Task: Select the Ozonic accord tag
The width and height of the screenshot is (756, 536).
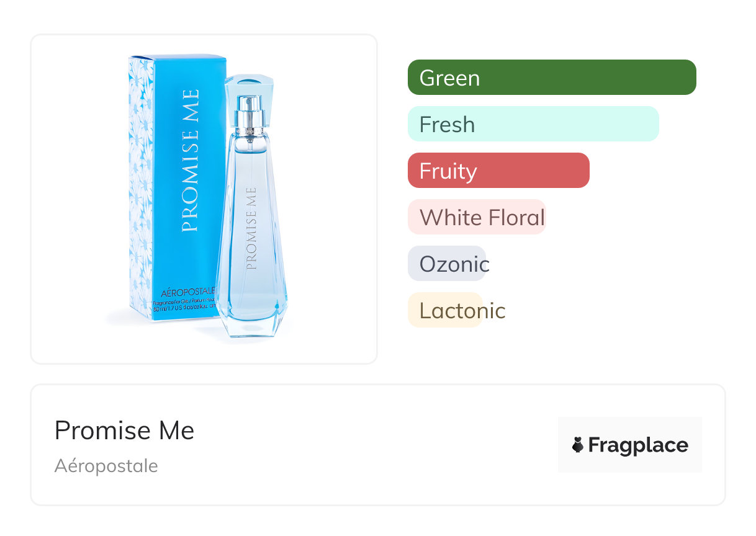Action: tap(448, 264)
